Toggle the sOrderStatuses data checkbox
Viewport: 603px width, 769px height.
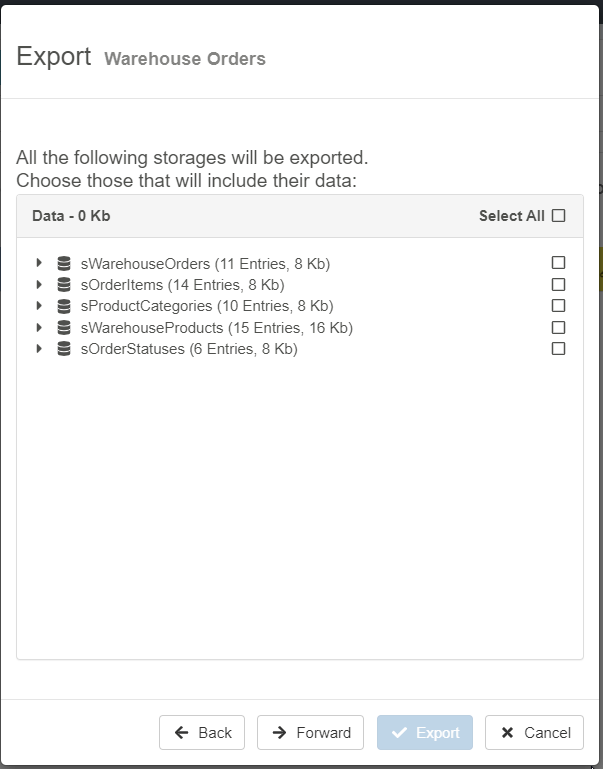558,349
